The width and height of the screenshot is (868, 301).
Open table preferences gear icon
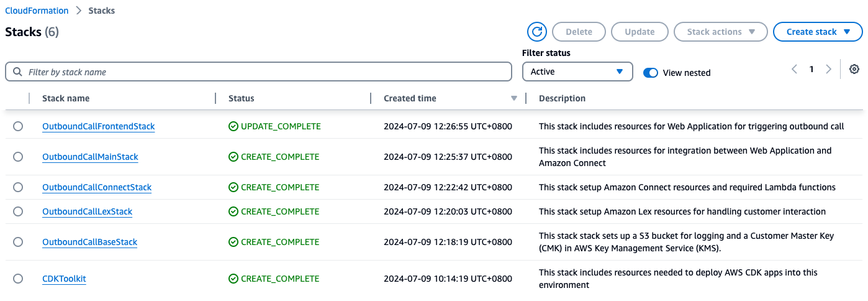(854, 69)
